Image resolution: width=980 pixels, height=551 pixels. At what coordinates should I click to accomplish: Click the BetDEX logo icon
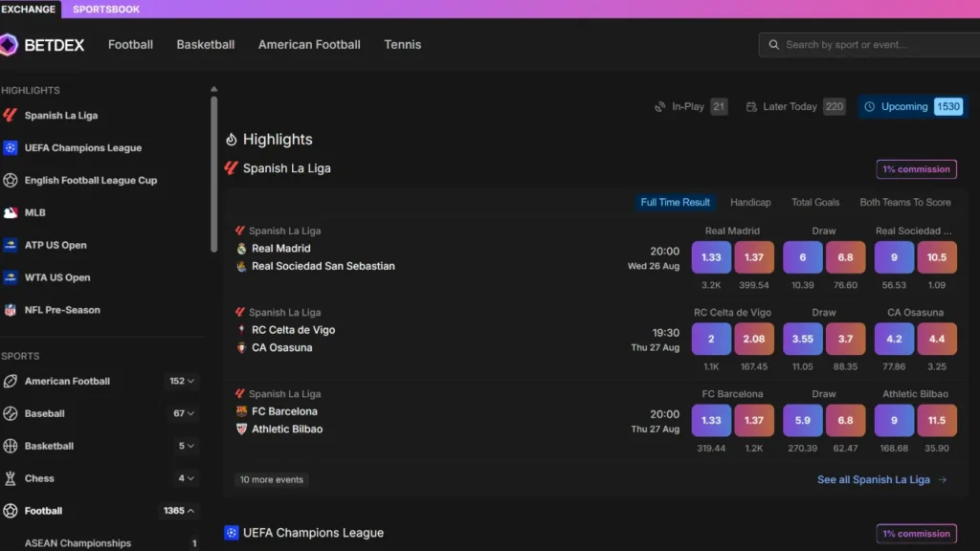(x=9, y=45)
